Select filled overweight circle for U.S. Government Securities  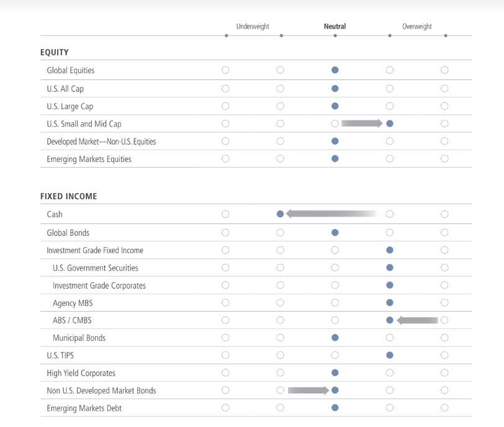tap(390, 267)
